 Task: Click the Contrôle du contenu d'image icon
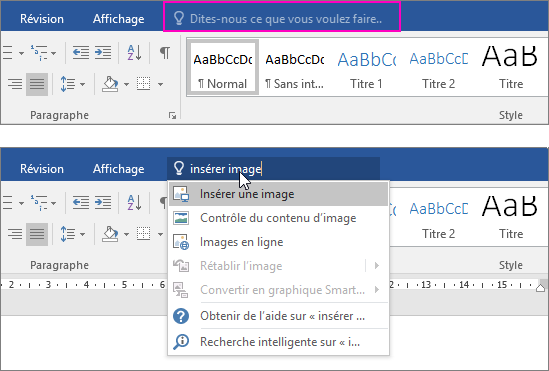[181, 218]
